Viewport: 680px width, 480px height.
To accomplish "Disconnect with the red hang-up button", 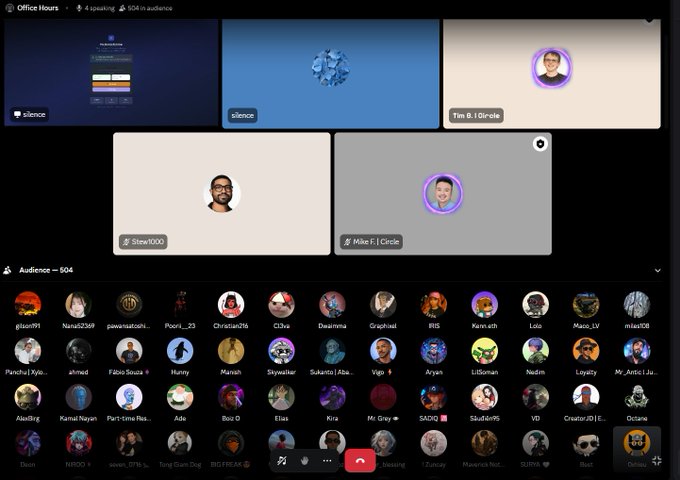I will 360,460.
